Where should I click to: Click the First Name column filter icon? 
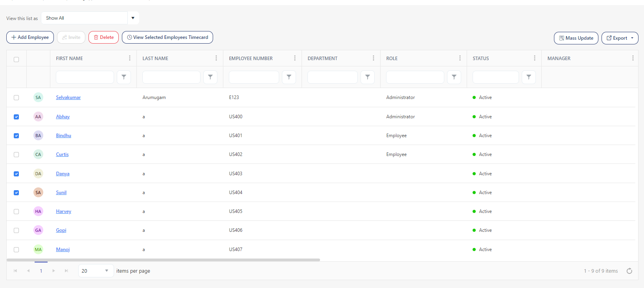pos(124,77)
